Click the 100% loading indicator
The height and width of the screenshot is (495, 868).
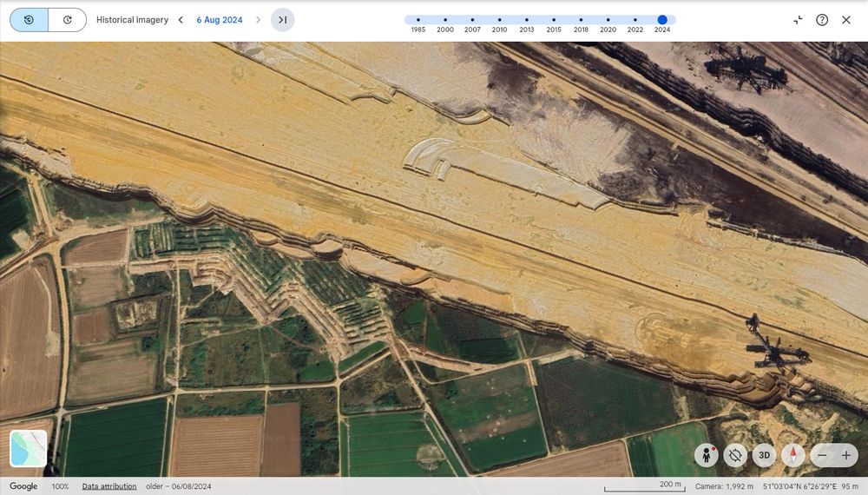point(61,486)
